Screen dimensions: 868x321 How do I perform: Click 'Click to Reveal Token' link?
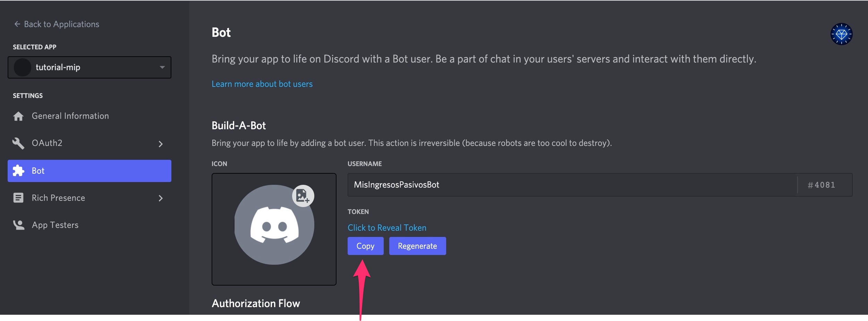point(387,228)
